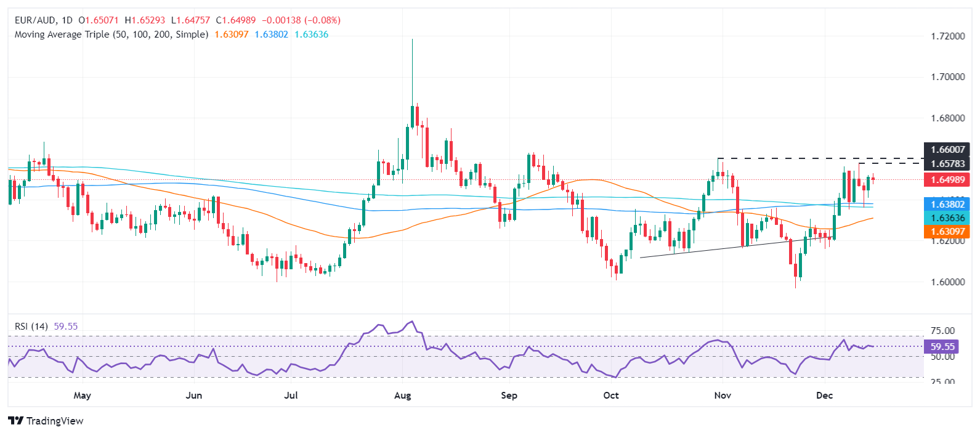Image resolution: width=980 pixels, height=435 pixels.
Task: Click the orange 1.63097 price axis tag
Action: (x=947, y=232)
